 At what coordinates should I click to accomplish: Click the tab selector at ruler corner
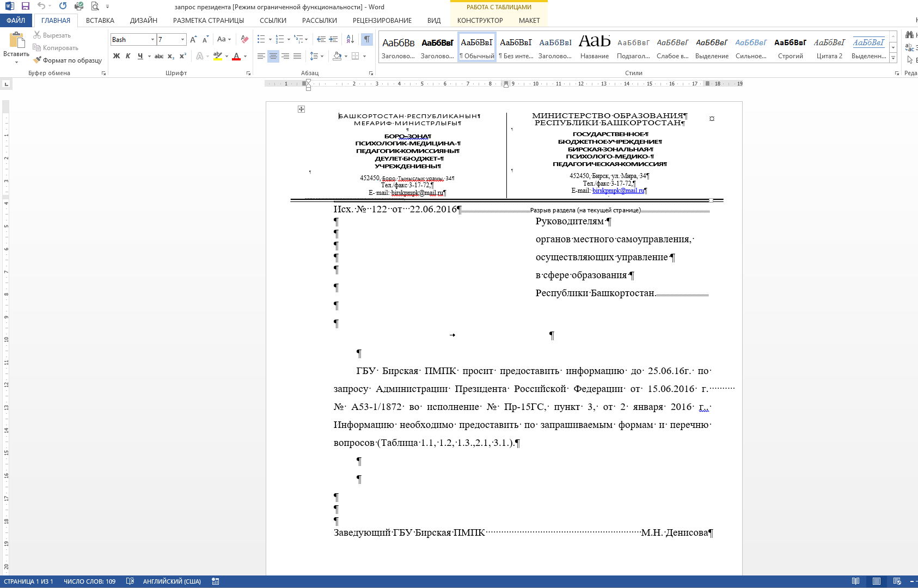6,84
